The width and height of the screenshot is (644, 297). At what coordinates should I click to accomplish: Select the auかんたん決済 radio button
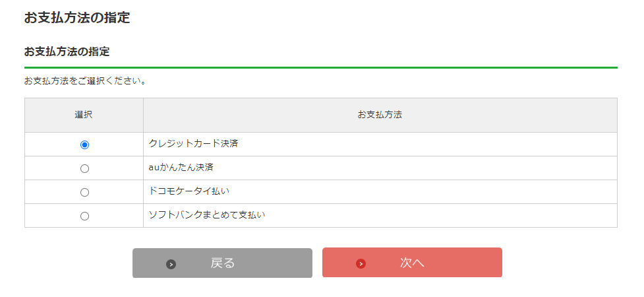point(84,168)
